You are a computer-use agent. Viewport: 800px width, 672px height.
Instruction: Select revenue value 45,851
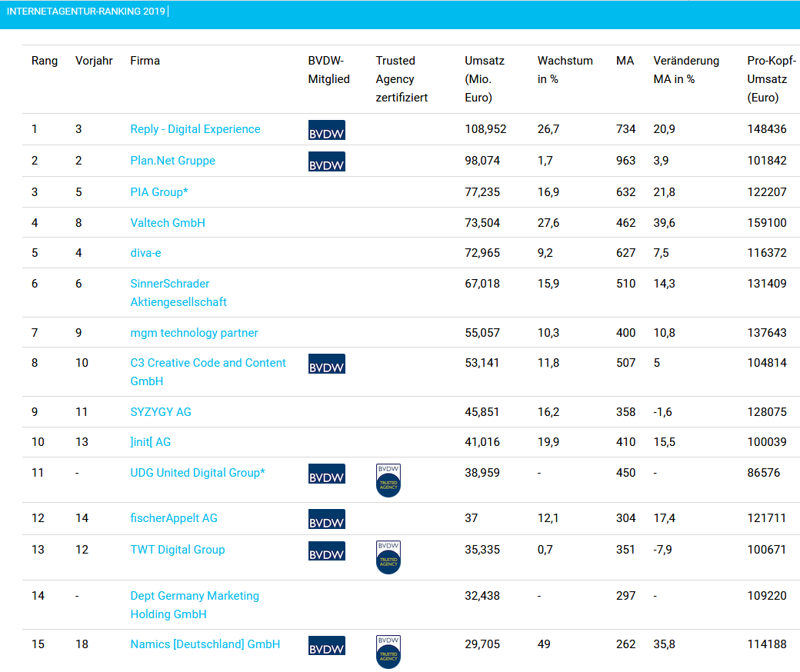point(482,412)
